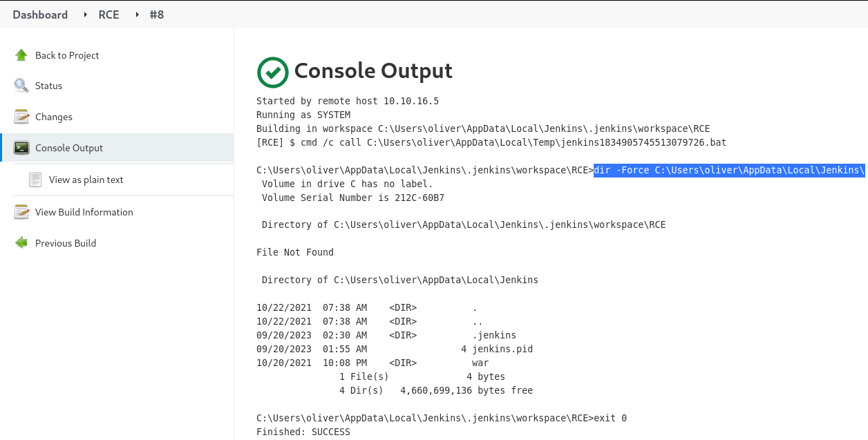868x440 pixels.
Task: Click the 'Building in workspace' line
Action: (x=483, y=128)
